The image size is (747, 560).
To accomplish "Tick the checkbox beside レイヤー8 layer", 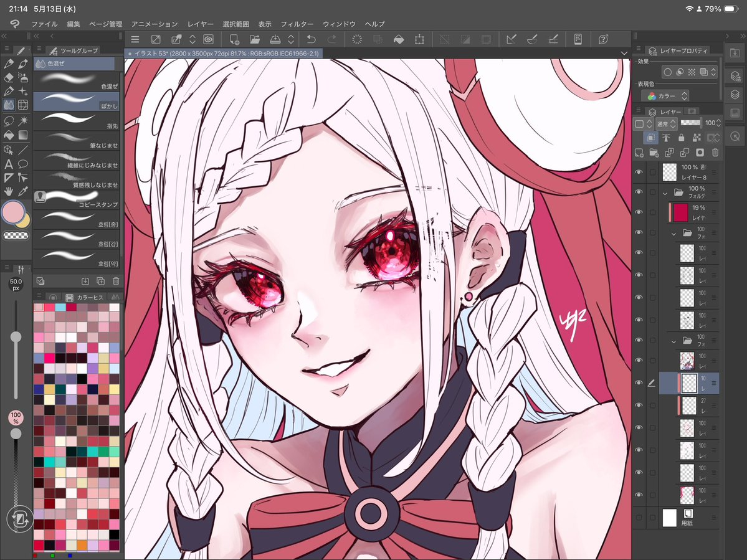I will pos(653,173).
